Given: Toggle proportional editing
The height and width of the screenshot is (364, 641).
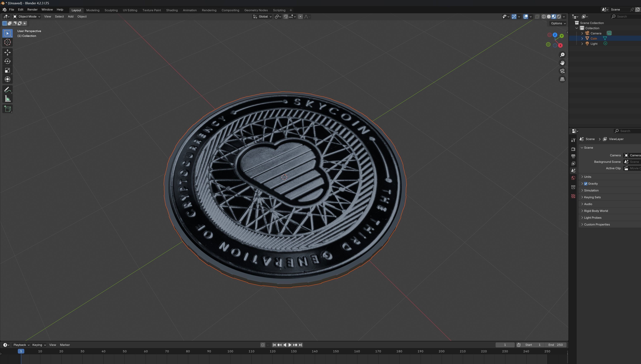Looking at the screenshot, I should 300,16.
